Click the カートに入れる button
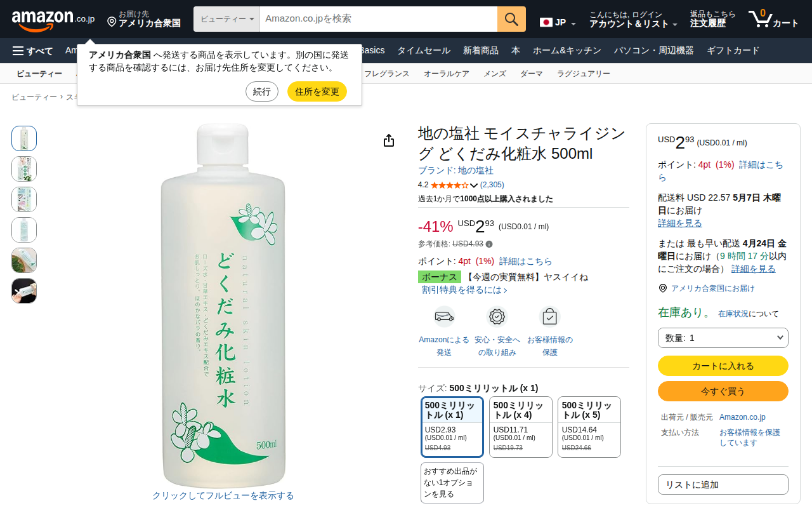 (x=723, y=366)
